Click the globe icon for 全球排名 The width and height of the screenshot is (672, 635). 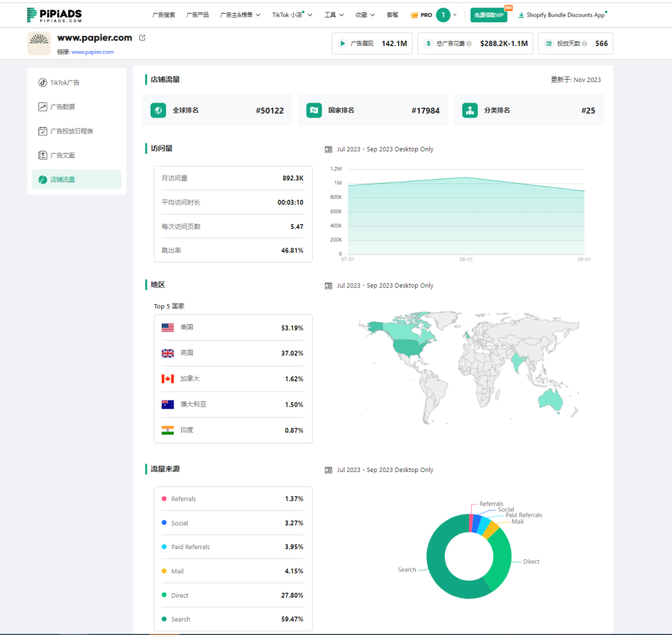[x=158, y=110]
